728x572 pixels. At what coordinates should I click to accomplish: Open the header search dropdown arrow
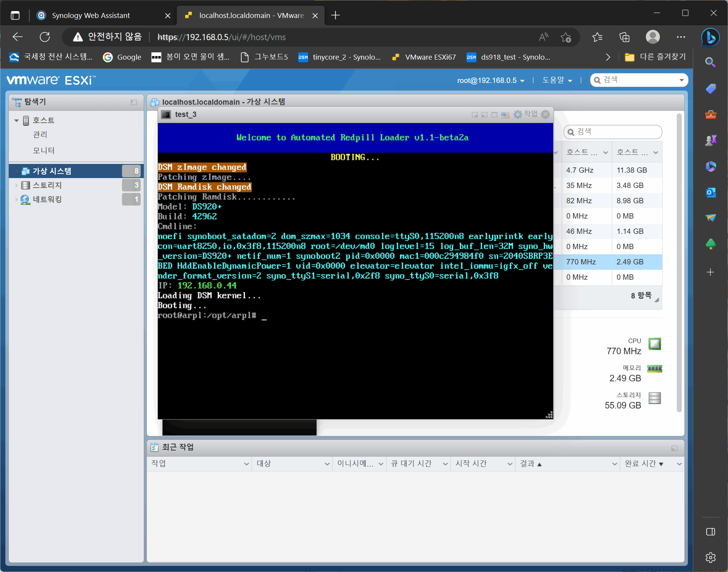682,80
